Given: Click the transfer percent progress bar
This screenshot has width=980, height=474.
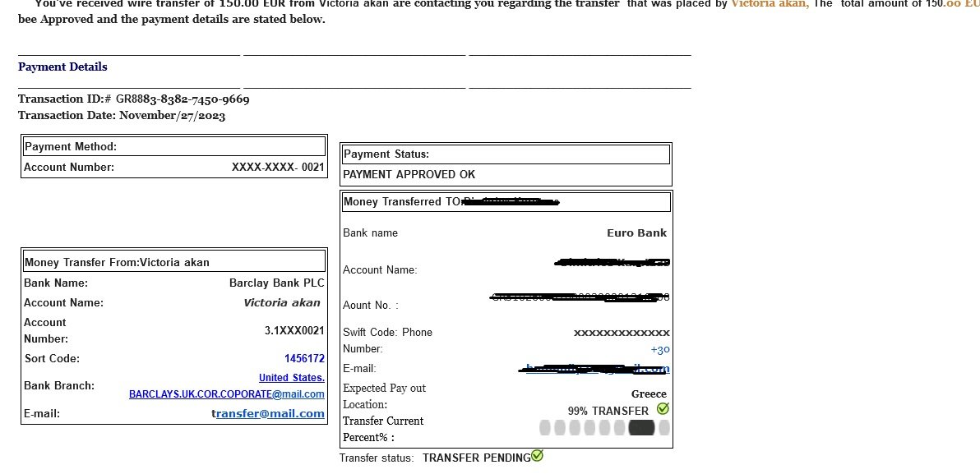Looking at the screenshot, I should pyautogui.click(x=604, y=428).
